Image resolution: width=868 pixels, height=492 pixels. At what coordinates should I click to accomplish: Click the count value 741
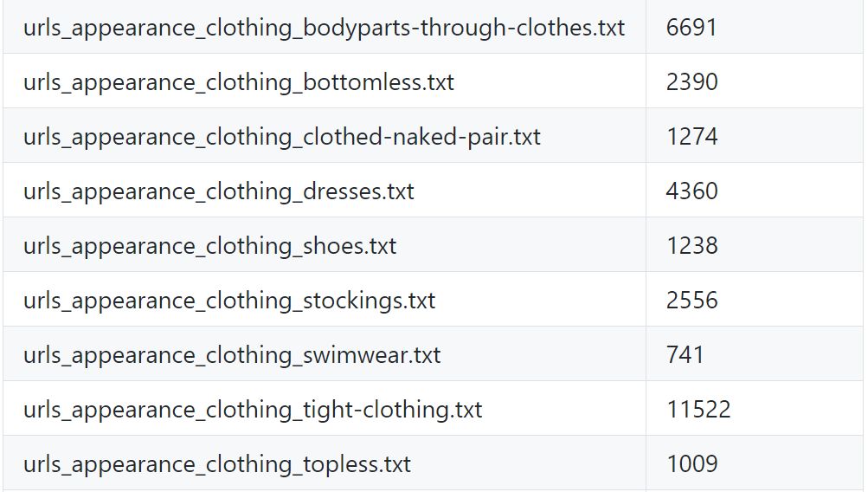685,354
